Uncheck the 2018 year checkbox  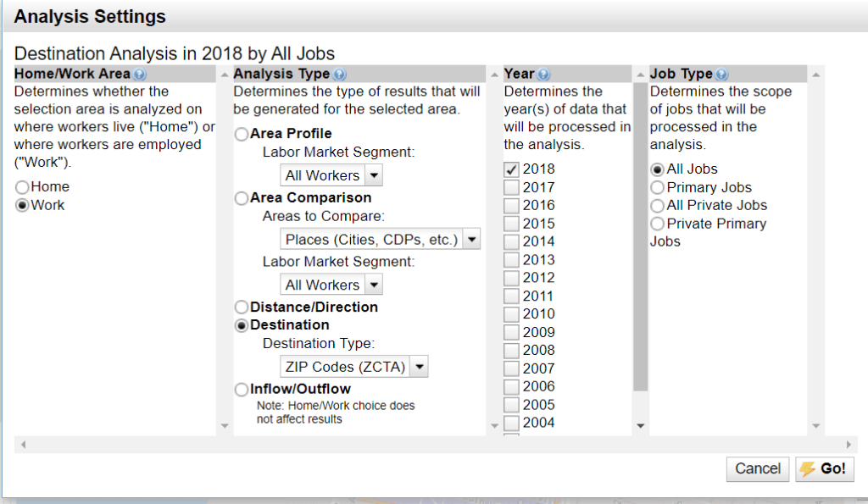click(x=512, y=169)
